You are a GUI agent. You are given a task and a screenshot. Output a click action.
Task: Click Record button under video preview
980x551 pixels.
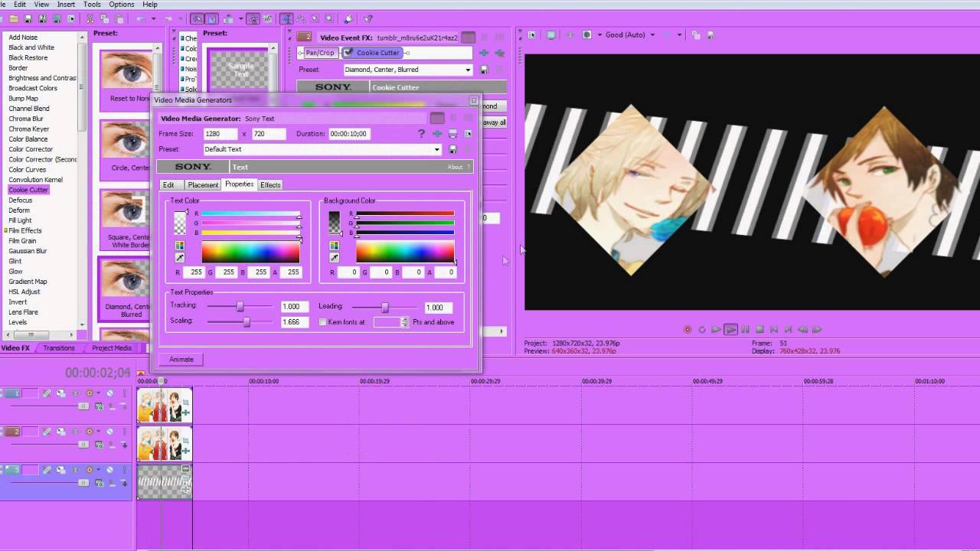point(688,330)
